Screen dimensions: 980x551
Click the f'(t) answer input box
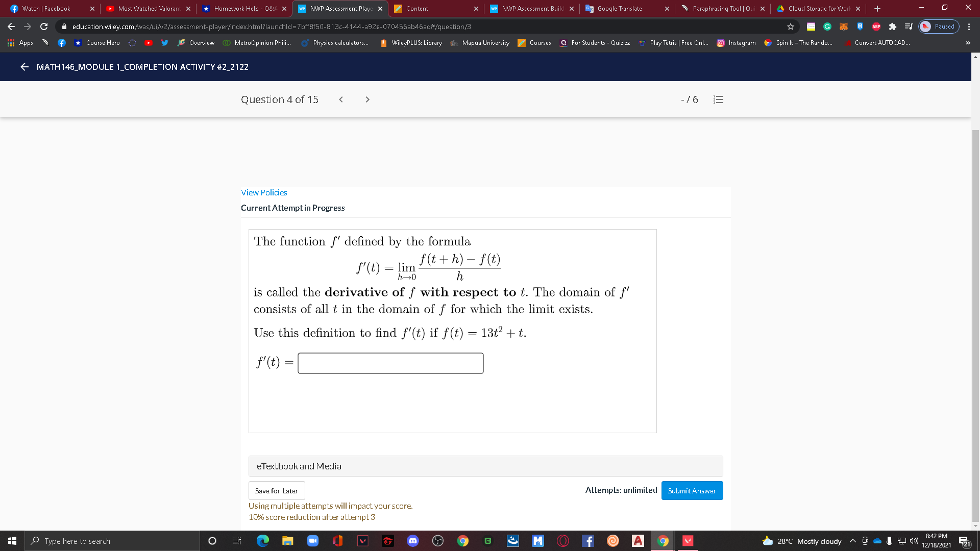coord(390,363)
